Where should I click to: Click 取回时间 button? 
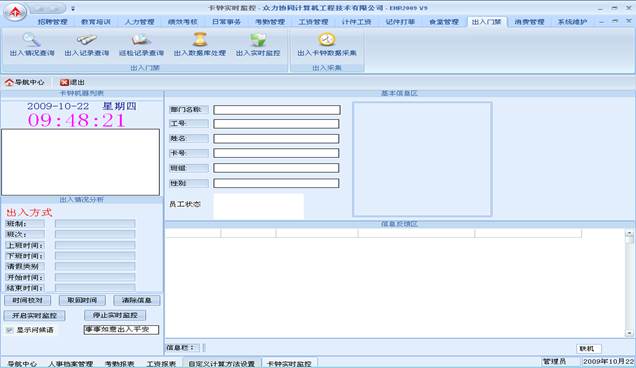(x=82, y=300)
